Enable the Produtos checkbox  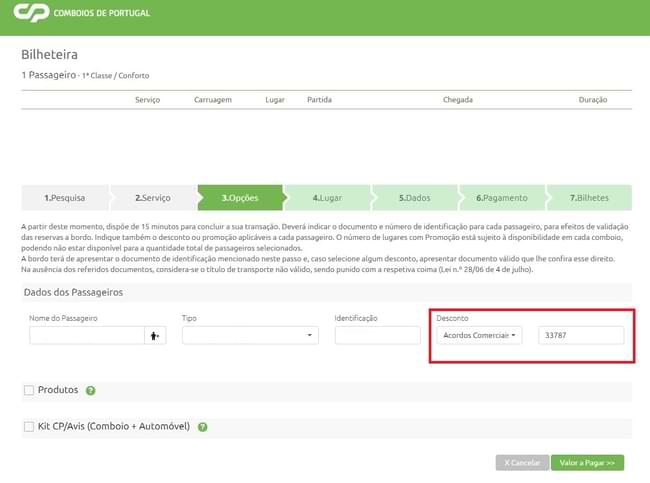[x=29, y=390]
